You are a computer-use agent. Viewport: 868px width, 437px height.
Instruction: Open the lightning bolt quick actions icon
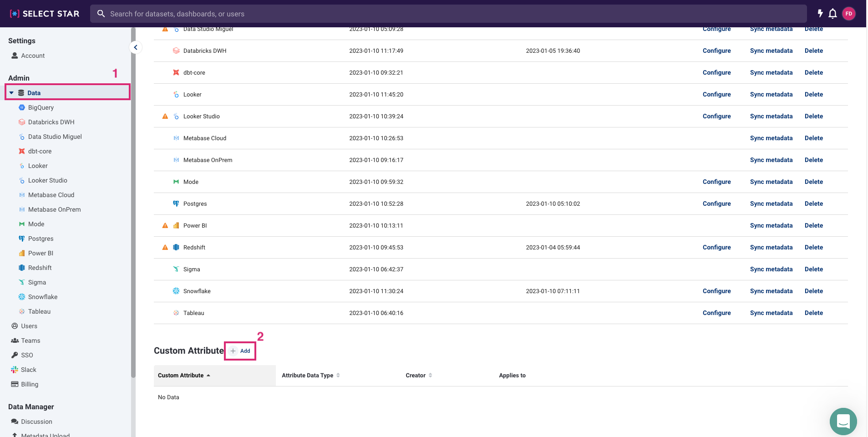tap(820, 14)
